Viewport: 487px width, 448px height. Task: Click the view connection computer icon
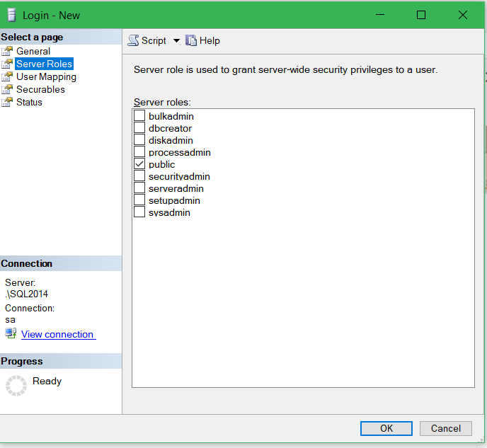point(11,333)
